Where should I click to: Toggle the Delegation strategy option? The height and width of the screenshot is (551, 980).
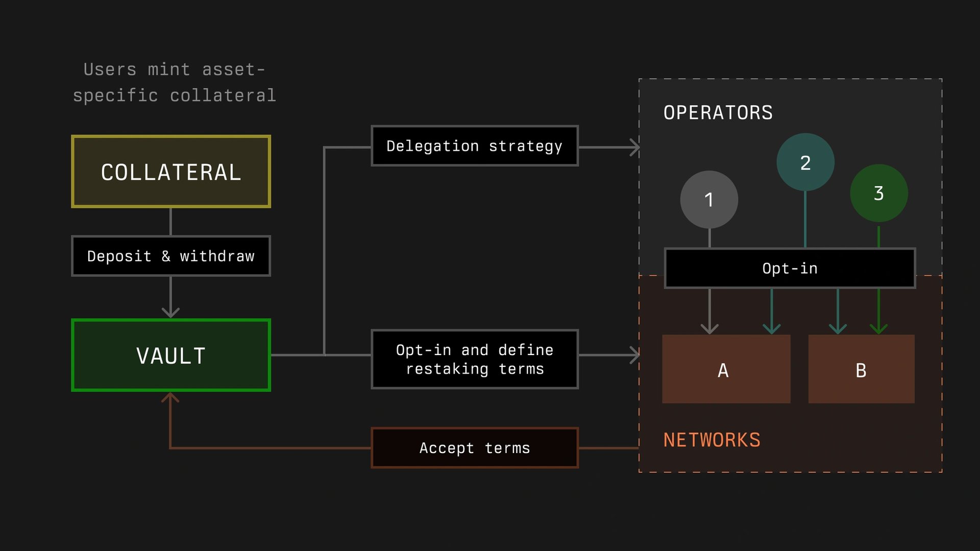[474, 146]
